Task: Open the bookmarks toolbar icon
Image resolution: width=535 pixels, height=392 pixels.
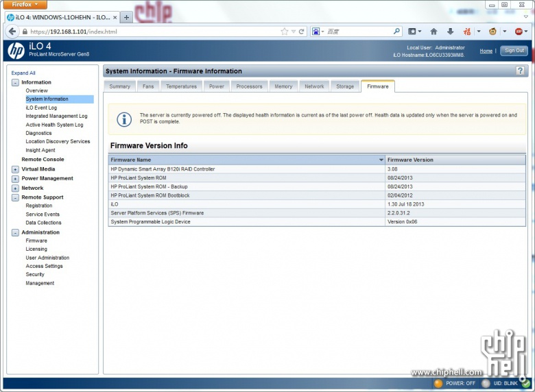Action: (412, 32)
